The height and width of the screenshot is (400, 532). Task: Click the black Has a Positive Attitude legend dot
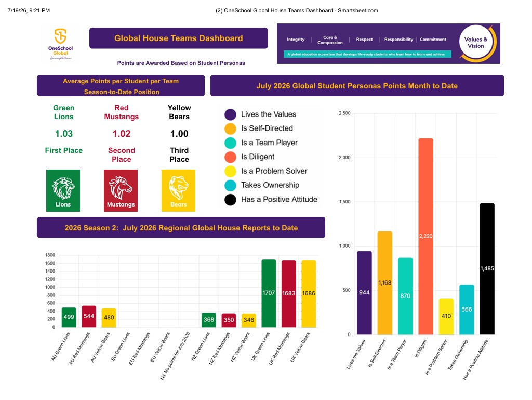point(230,200)
